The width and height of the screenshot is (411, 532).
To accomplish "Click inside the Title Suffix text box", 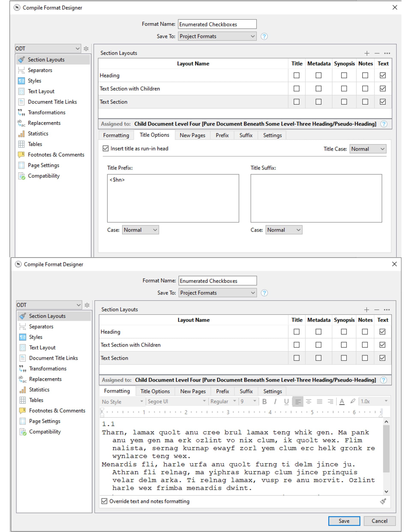I will pyautogui.click(x=316, y=198).
